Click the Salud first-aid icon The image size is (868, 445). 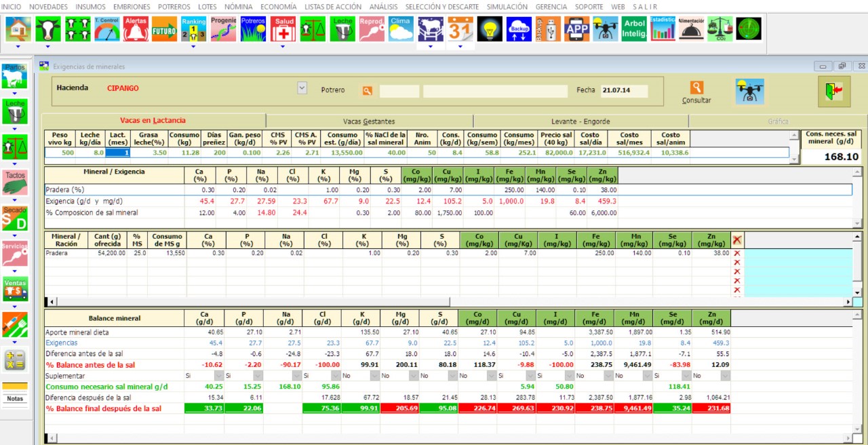283,29
